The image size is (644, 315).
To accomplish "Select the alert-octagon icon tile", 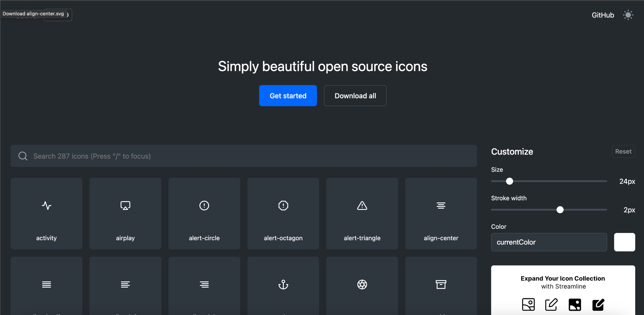I will (x=283, y=214).
